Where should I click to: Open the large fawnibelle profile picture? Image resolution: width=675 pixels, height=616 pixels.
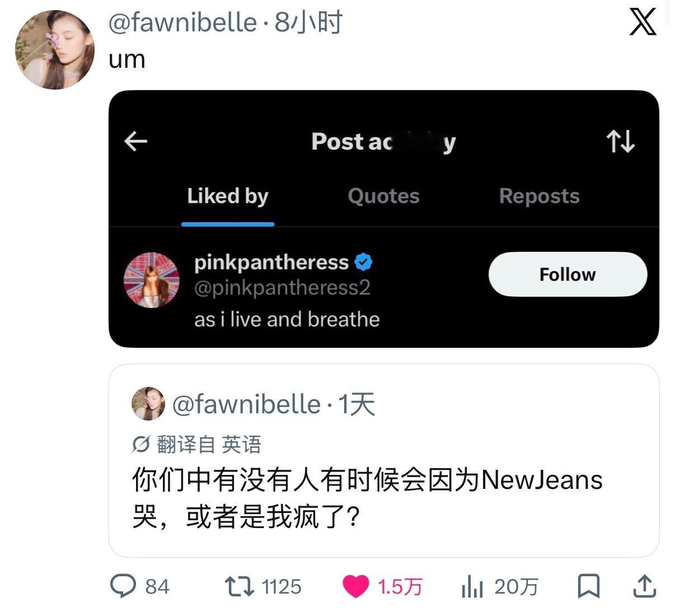click(54, 49)
